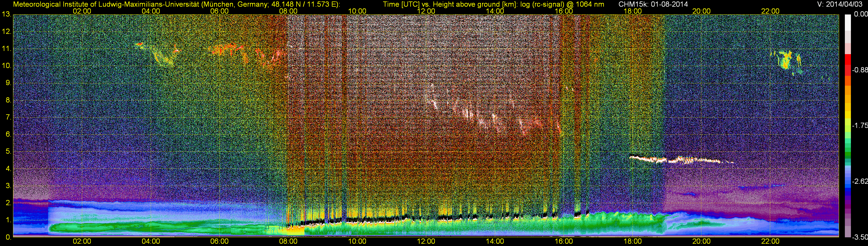Click the height axis label '5.'
Screen dimensions: 868x246
[9, 151]
